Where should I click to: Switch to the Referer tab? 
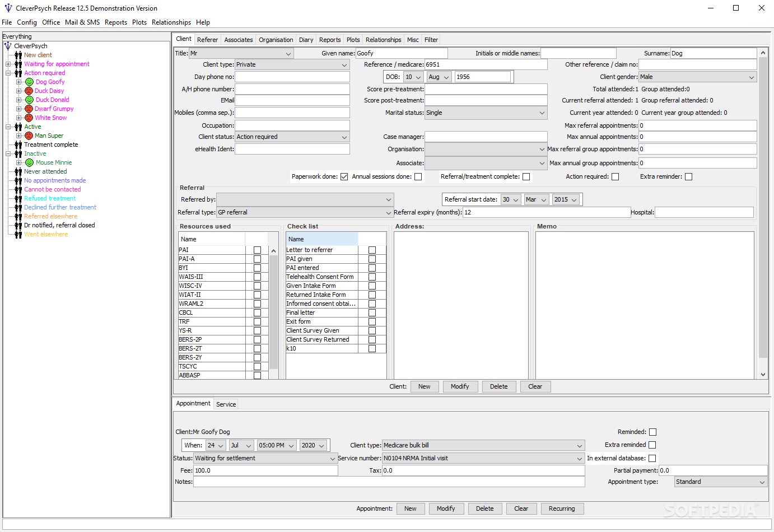pyautogui.click(x=207, y=40)
